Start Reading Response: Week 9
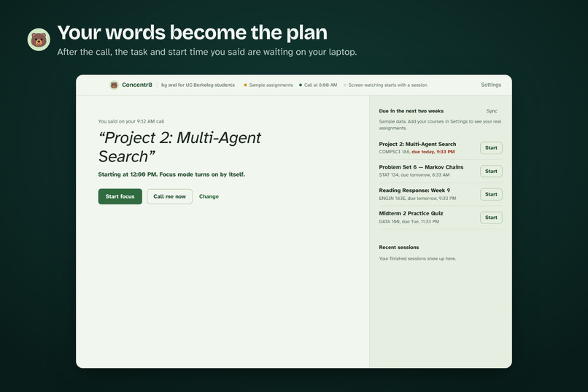The width and height of the screenshot is (588, 392). (491, 194)
